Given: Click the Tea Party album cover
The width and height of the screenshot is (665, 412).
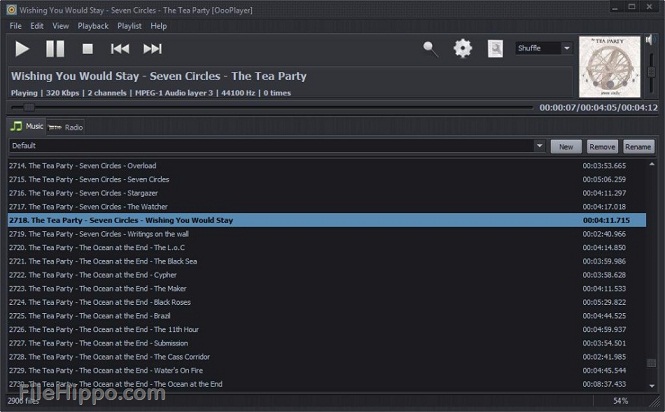Looking at the screenshot, I should [609, 67].
